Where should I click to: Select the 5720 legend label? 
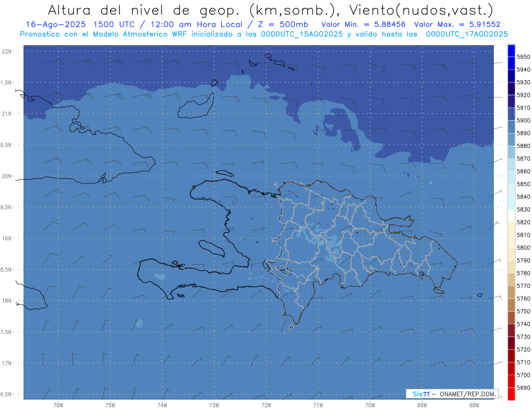click(x=523, y=349)
